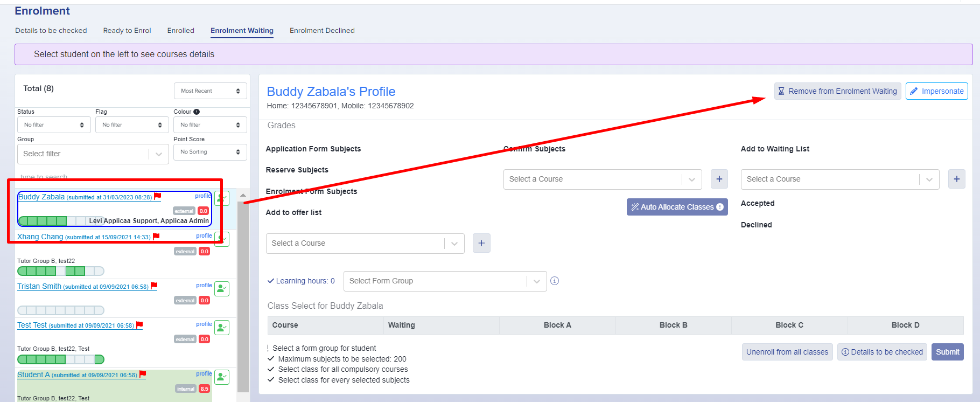Click green enrol icon beside Tristan Smith
Viewport: 980px width, 402px height.
coord(222,289)
